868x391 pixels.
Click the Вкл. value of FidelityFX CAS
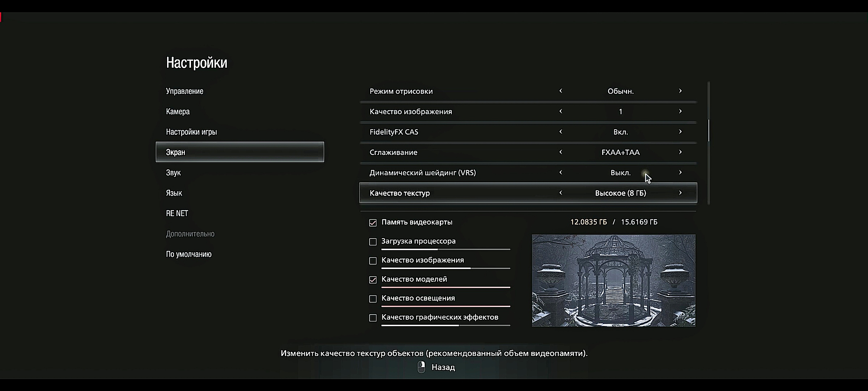pos(621,132)
